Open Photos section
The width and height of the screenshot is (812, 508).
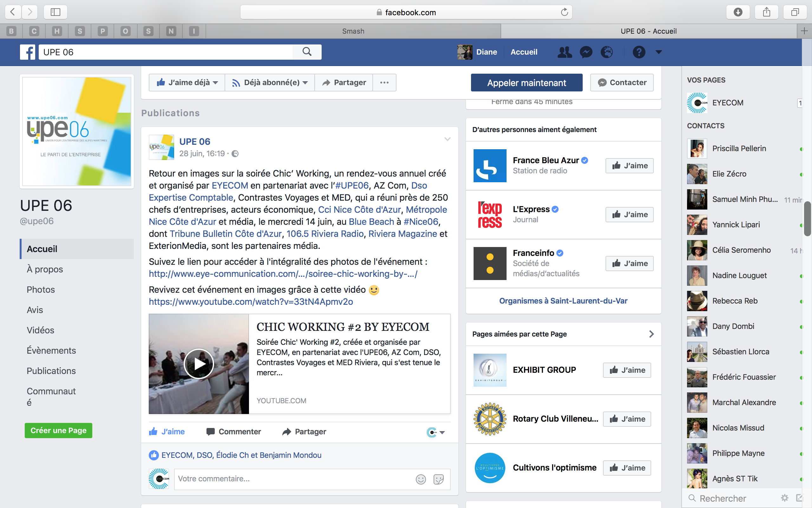pyautogui.click(x=41, y=290)
